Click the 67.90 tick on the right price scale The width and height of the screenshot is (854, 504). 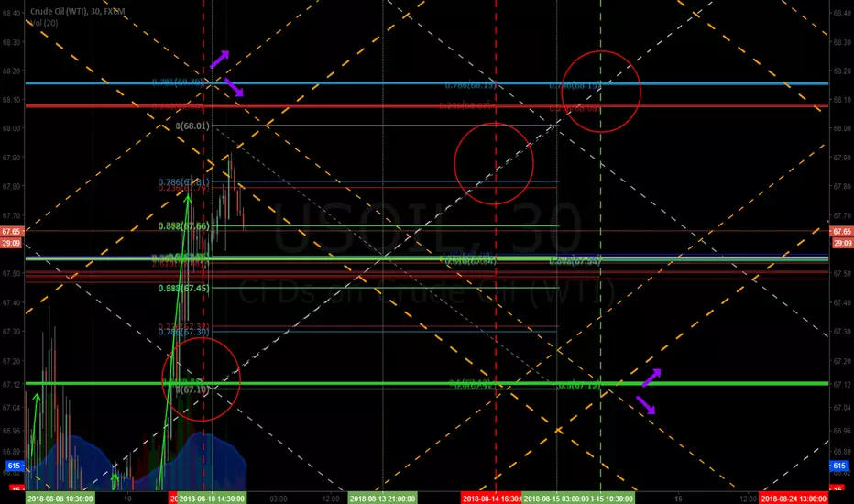[x=841, y=158]
